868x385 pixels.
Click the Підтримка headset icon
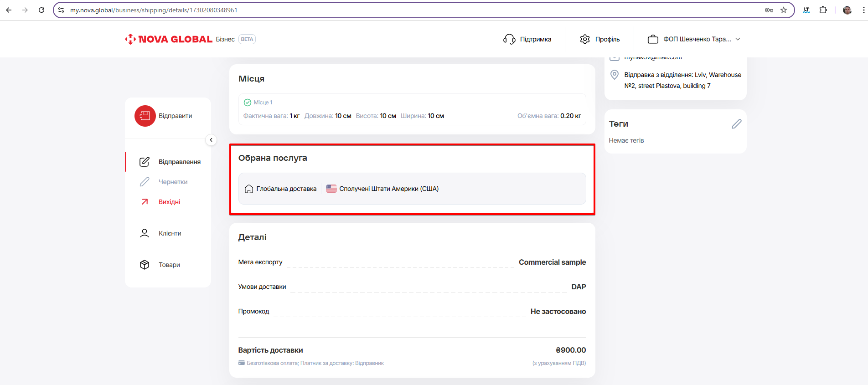point(509,39)
